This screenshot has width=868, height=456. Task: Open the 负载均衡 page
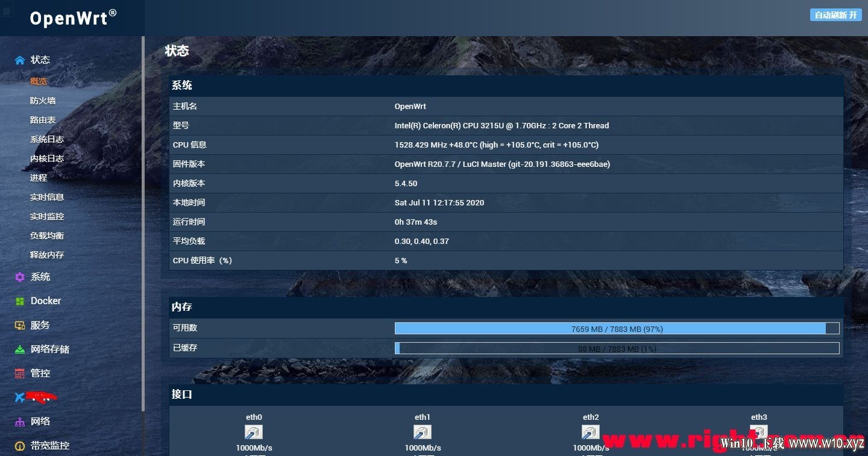(x=47, y=236)
